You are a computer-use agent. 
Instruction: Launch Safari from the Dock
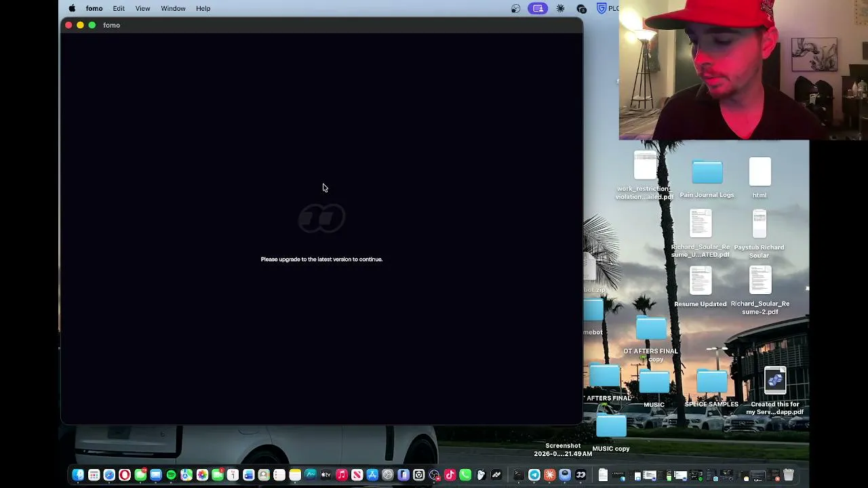tap(109, 475)
